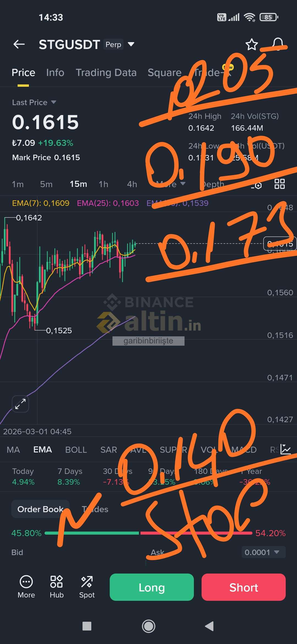297x644 pixels.
Task: Expand the STGUSDT Perp pair dropdown
Action: pyautogui.click(x=131, y=44)
